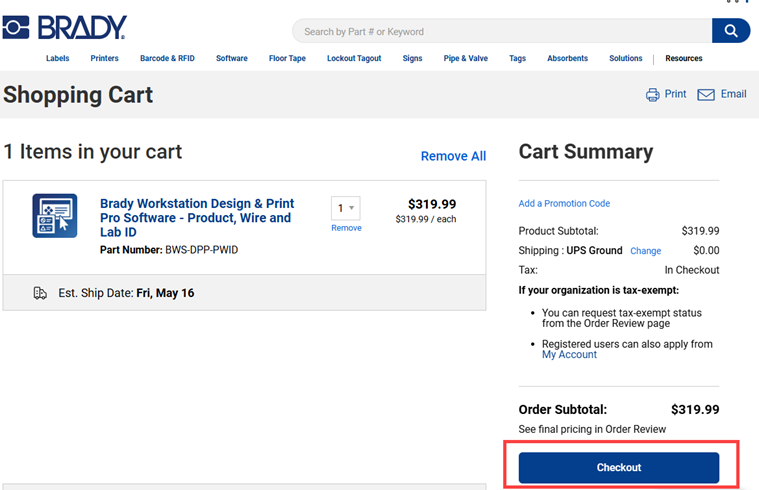Remove the Brady Workstation item from the cart
The width and height of the screenshot is (759, 490).
click(x=346, y=228)
